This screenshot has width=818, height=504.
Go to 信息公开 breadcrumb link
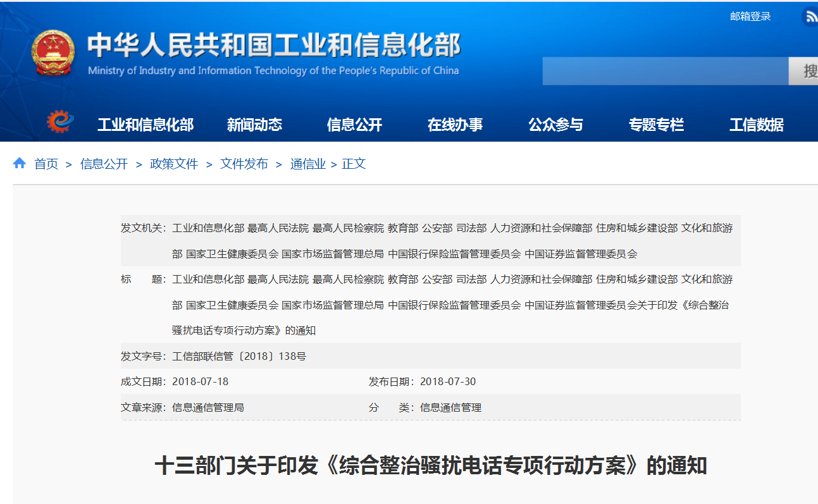pyautogui.click(x=104, y=164)
